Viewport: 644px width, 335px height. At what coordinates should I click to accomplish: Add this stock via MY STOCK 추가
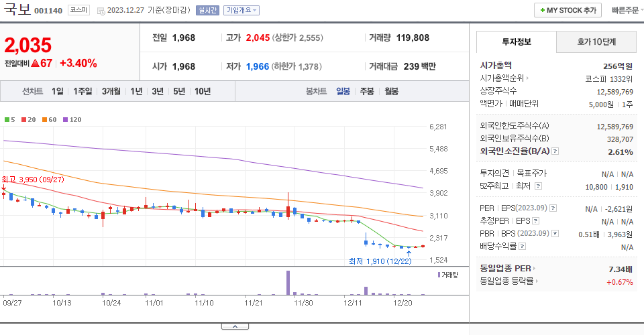point(568,10)
